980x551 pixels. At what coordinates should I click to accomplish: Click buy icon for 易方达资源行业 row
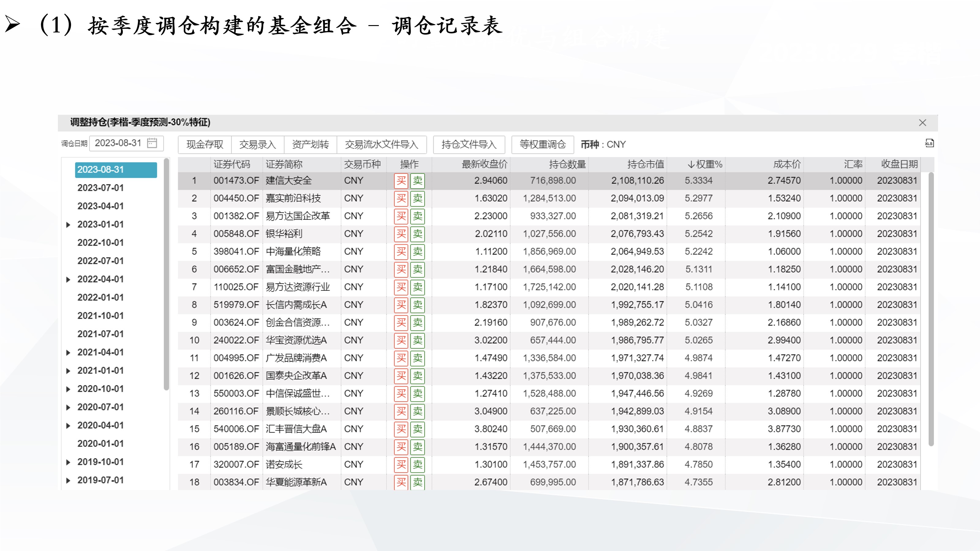click(x=401, y=287)
